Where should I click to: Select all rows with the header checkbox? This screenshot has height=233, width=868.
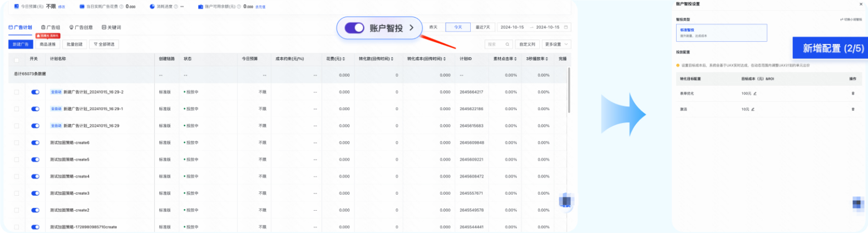coord(17,59)
